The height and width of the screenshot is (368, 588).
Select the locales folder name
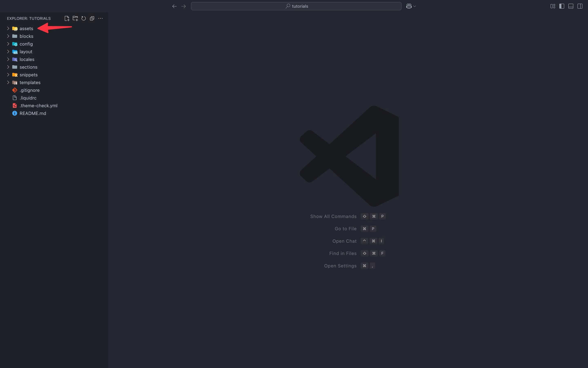[27, 59]
